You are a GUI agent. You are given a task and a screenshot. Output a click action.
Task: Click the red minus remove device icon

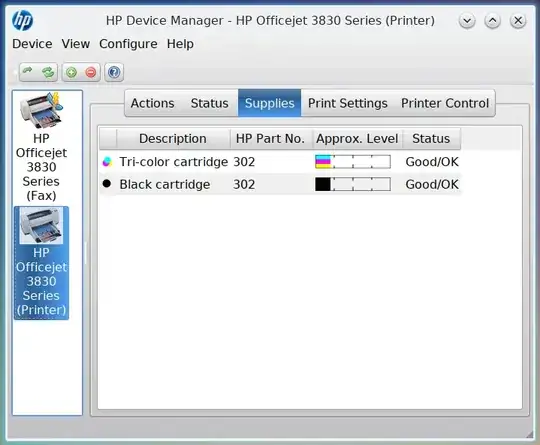coord(91,72)
